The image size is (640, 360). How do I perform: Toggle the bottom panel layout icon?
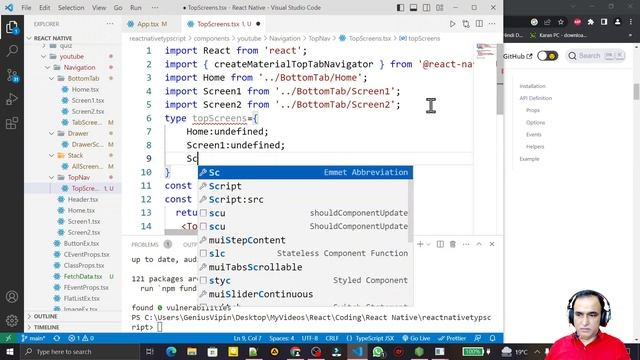click(x=413, y=8)
